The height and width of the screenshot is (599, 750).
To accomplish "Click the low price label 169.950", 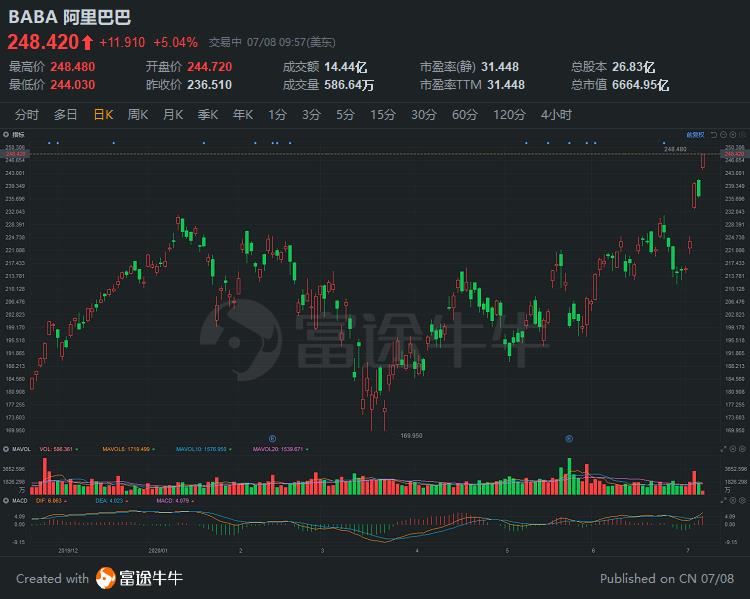I will coord(411,436).
